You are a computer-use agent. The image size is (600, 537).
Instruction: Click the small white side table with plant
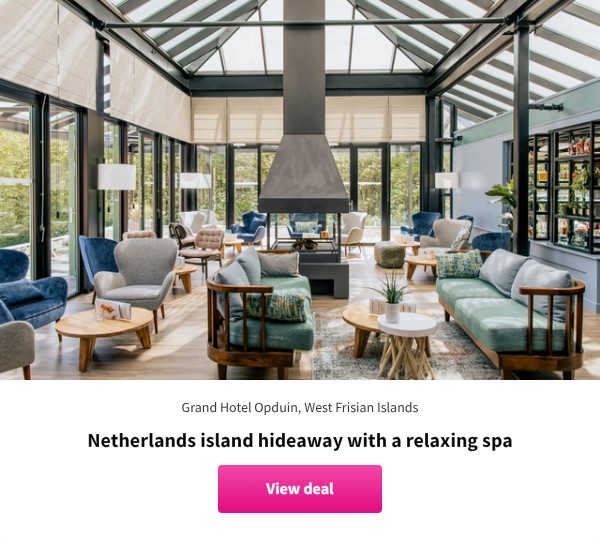click(x=407, y=343)
